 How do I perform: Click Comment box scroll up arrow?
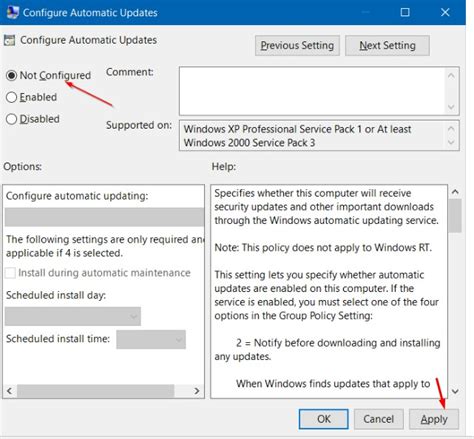click(451, 76)
